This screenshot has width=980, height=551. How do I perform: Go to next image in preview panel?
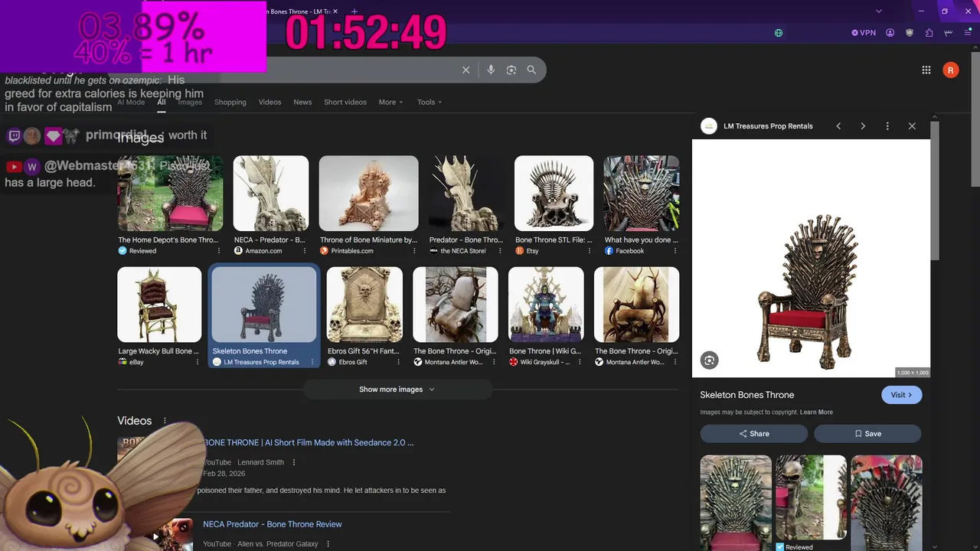863,126
